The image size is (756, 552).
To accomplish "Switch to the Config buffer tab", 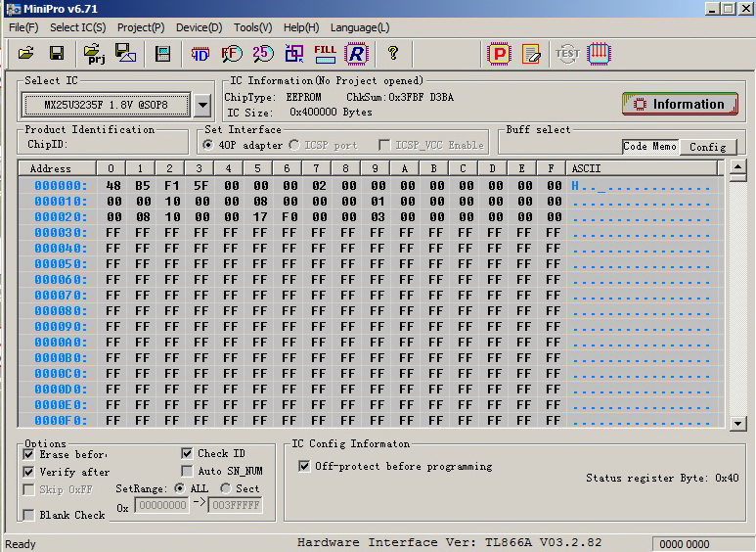I will [707, 147].
